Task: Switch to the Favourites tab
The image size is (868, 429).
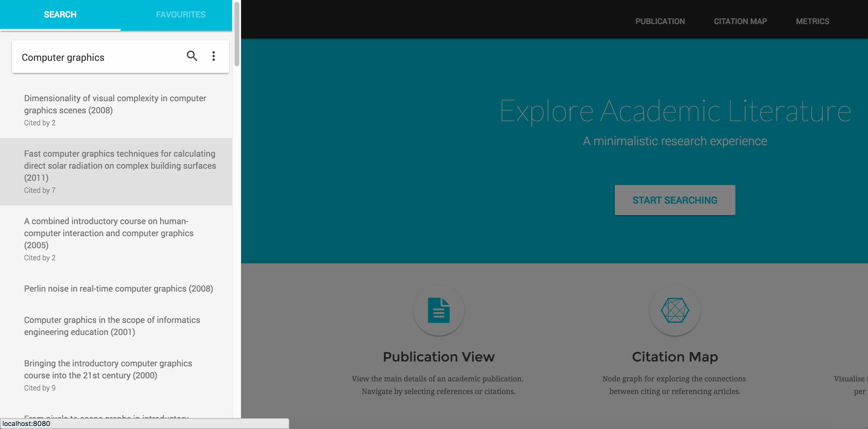Action: click(181, 14)
